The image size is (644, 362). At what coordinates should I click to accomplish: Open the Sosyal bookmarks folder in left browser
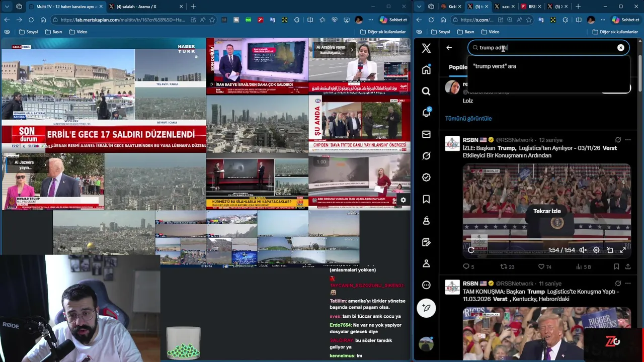29,32
